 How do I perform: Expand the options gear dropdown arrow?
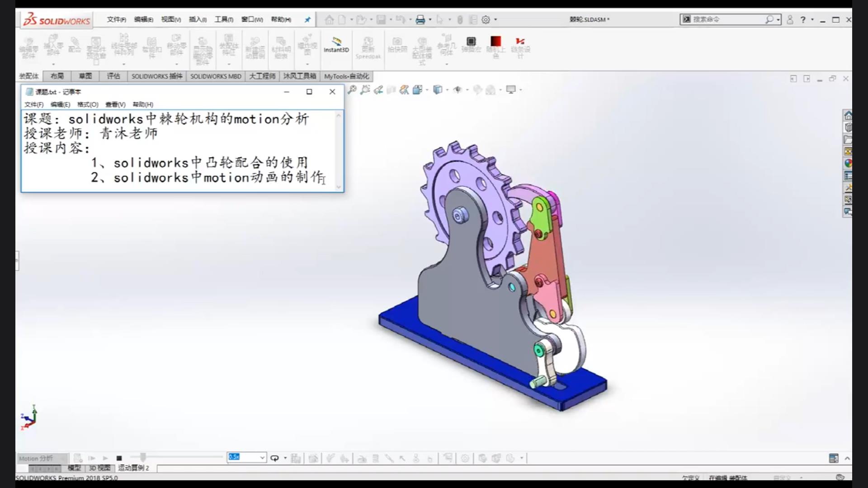(495, 19)
